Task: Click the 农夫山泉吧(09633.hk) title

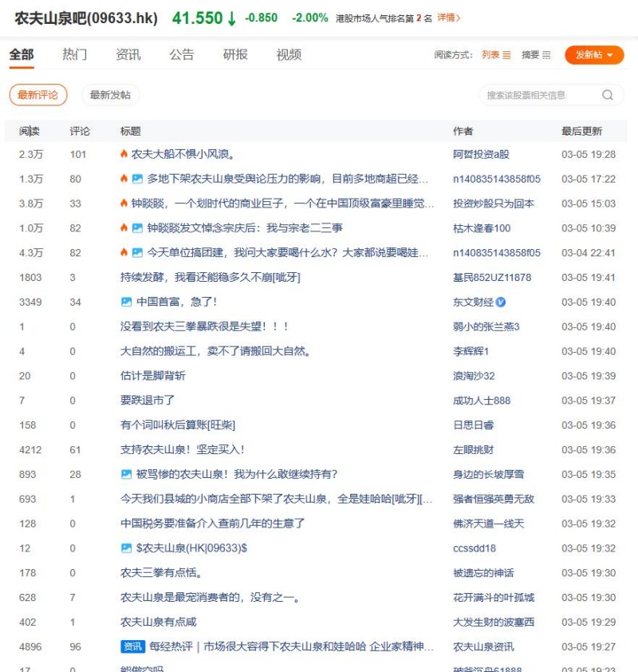Action: [86, 18]
